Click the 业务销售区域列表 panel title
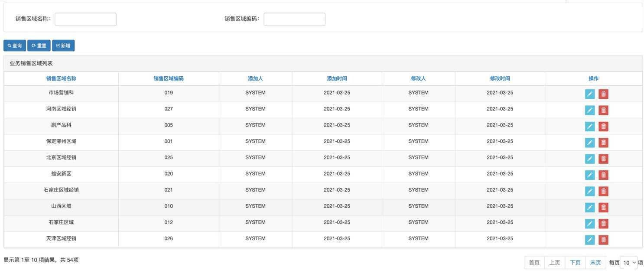Screen dimensions: 644x277 (31, 63)
